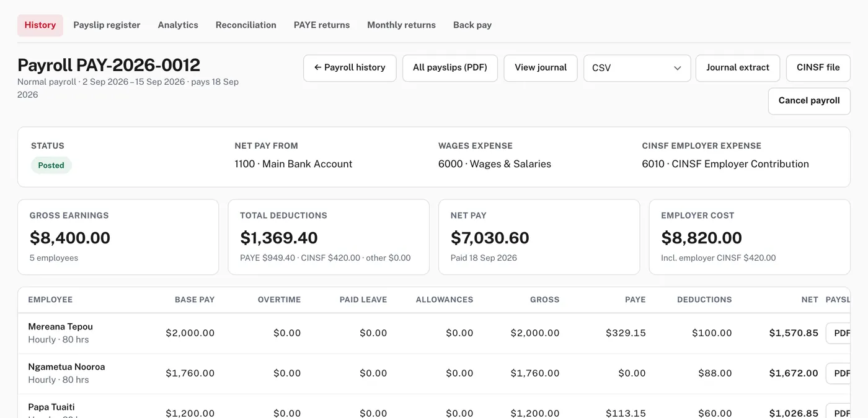Viewport: 868px width, 418px height.
Task: Click the $7,030.60 net pay figure
Action: click(x=490, y=238)
